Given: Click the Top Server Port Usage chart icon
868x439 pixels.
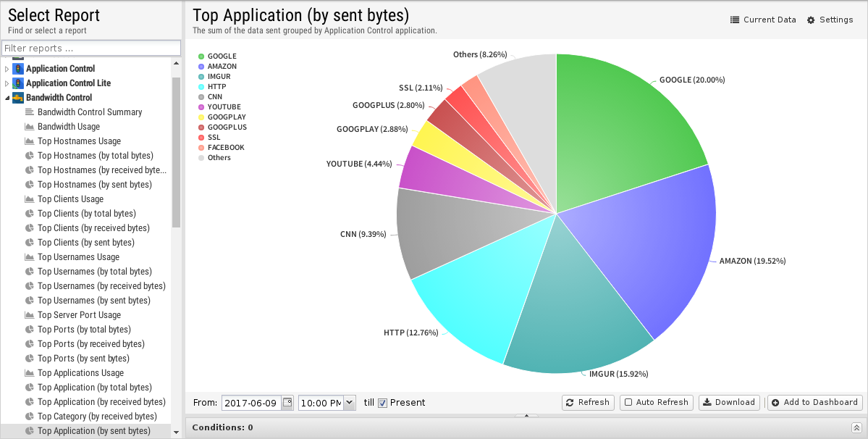Looking at the screenshot, I should (30, 315).
